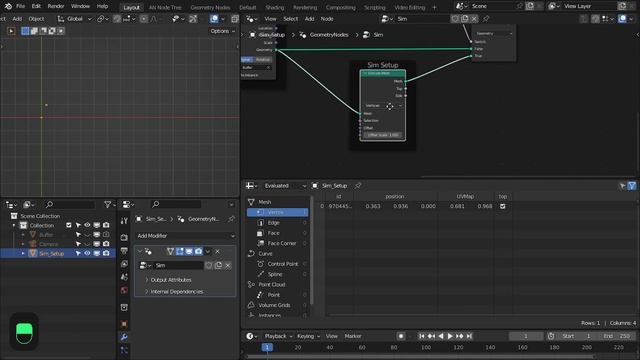Open the Scene properties tab icon
The width and height of the screenshot is (640, 360).
pos(124,277)
